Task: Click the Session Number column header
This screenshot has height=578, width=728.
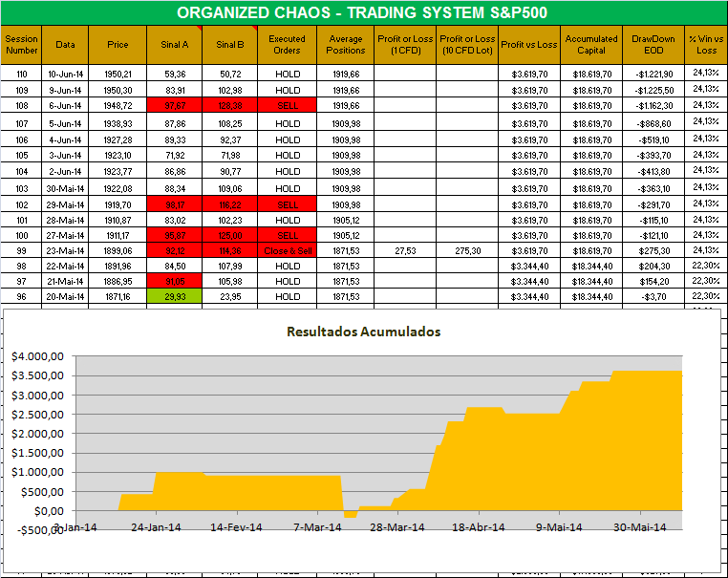Action: pos(21,45)
